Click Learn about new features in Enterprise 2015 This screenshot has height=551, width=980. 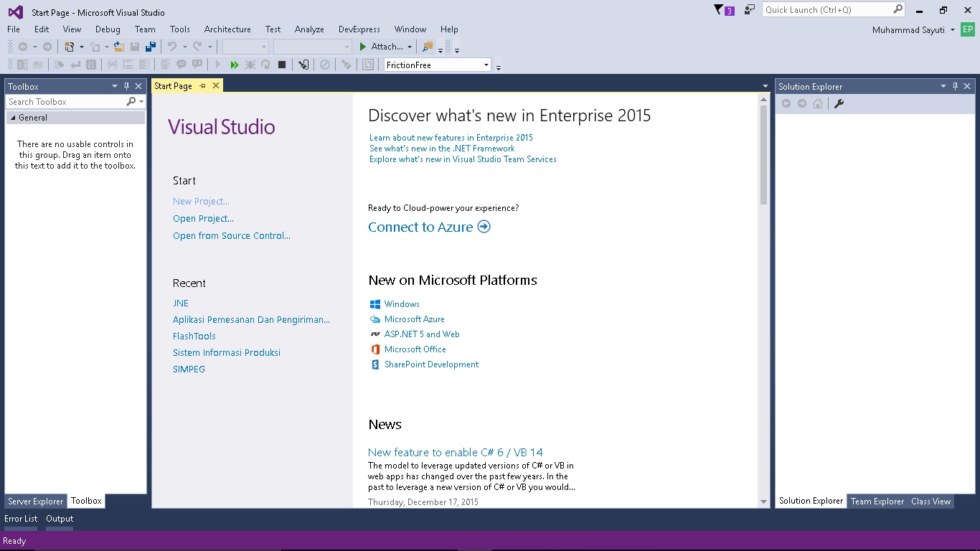pos(451,138)
